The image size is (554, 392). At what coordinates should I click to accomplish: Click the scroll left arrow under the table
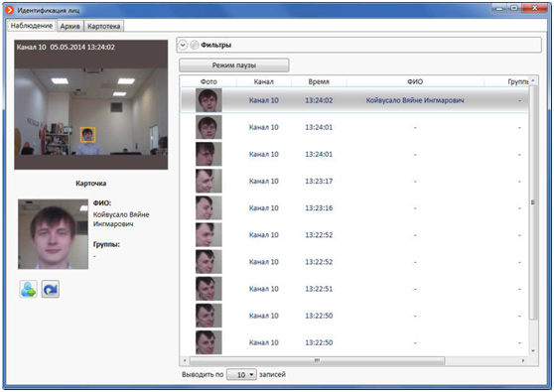(185, 360)
